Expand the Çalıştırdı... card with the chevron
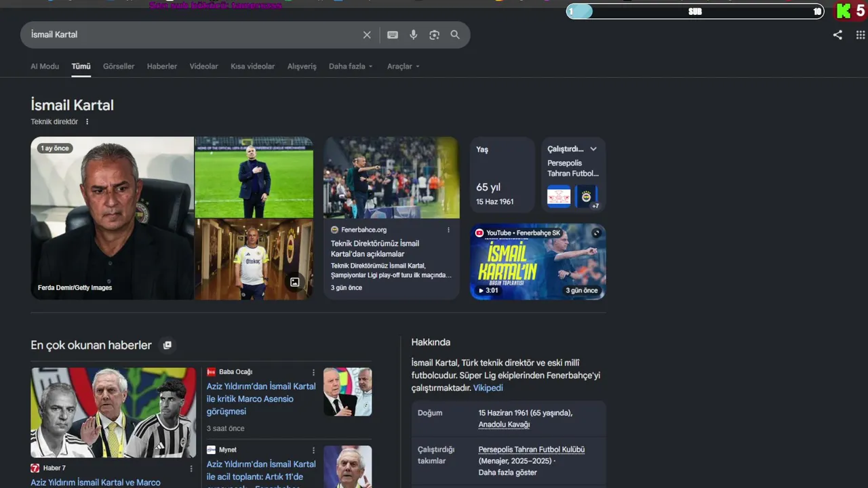This screenshot has height=488, width=868. 593,149
